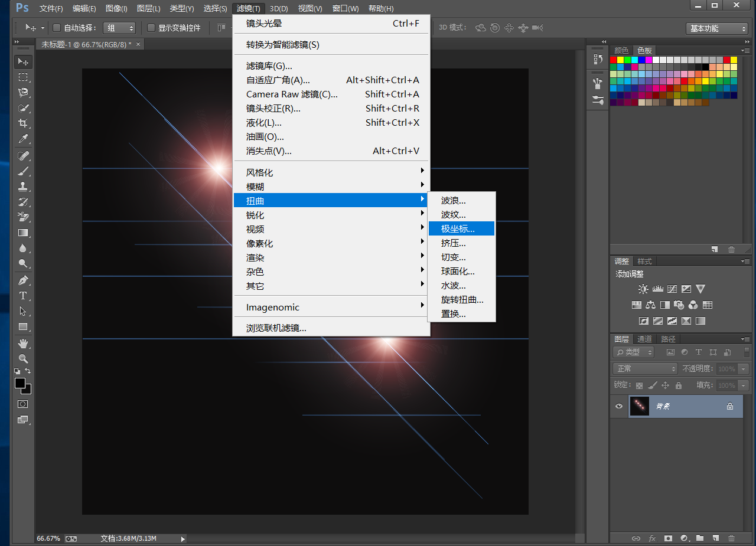Open the 正常 blend mode dropdown

(x=645, y=369)
